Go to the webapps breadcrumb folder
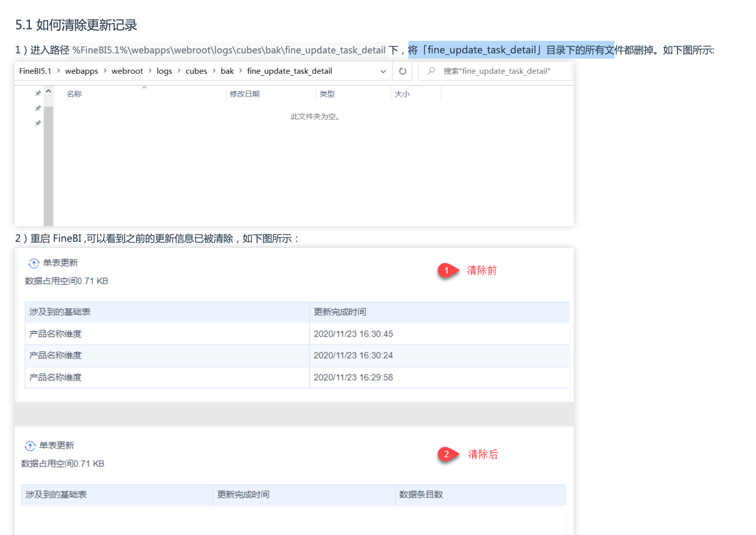 82,71
